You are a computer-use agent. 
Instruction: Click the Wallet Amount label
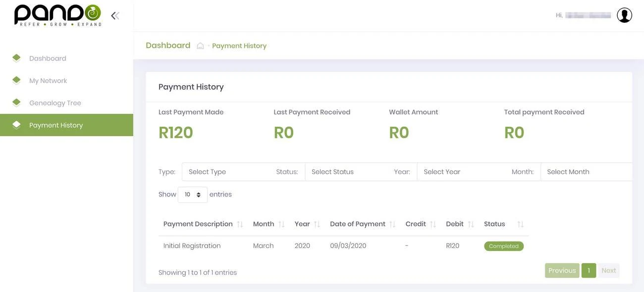tap(414, 112)
